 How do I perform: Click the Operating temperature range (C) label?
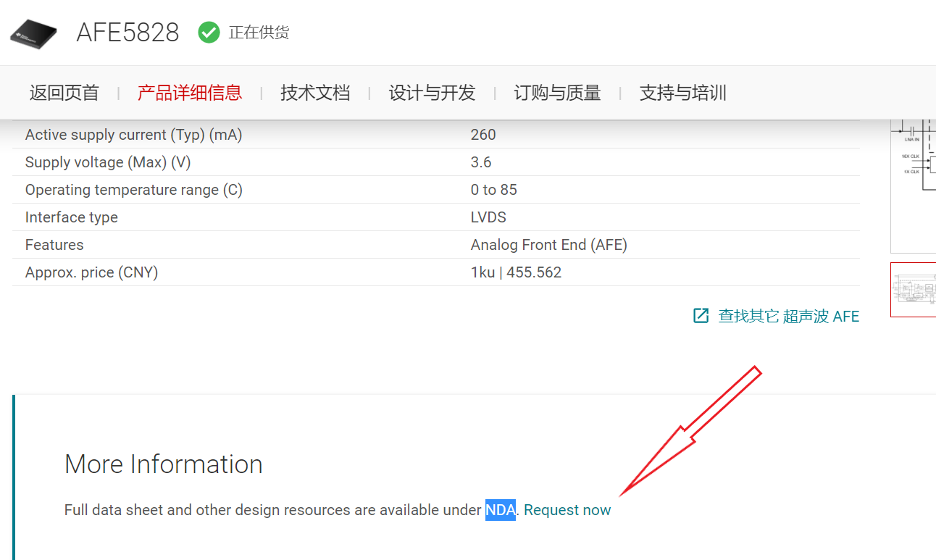(x=134, y=190)
